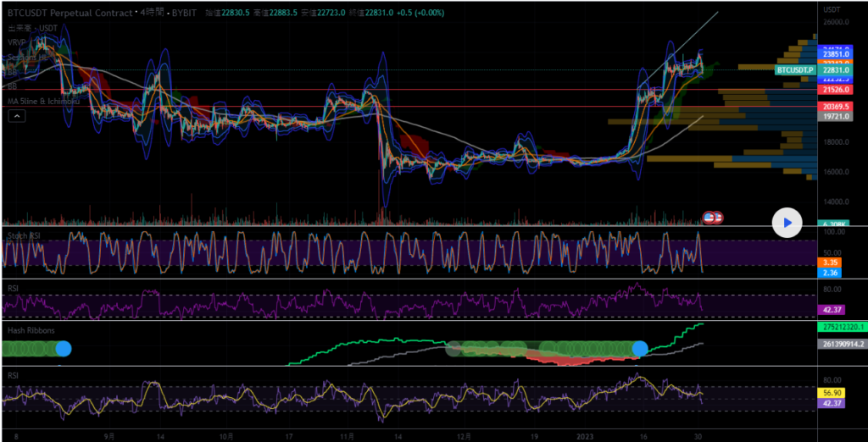
Task: Click the red 21526.0 price level label
Action: (x=835, y=89)
